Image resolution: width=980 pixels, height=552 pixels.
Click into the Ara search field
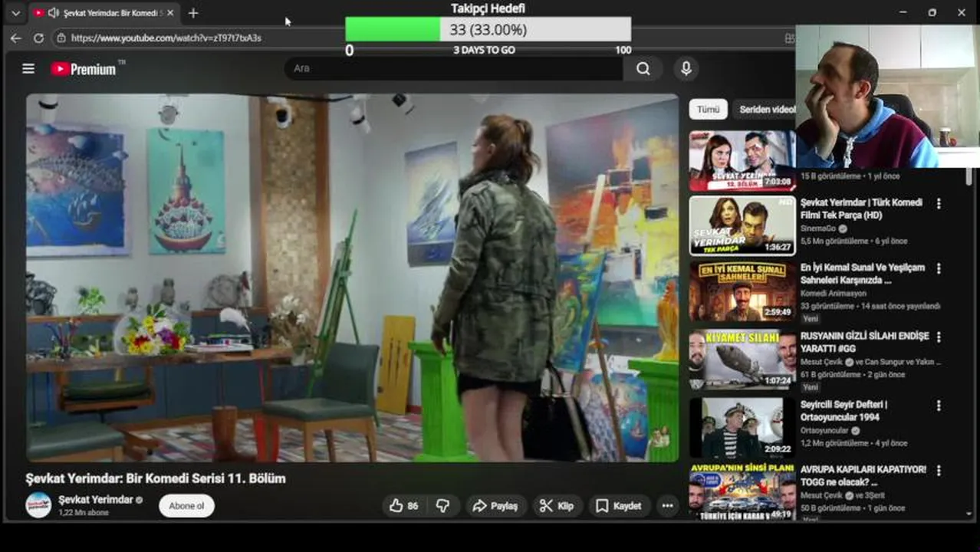[454, 68]
